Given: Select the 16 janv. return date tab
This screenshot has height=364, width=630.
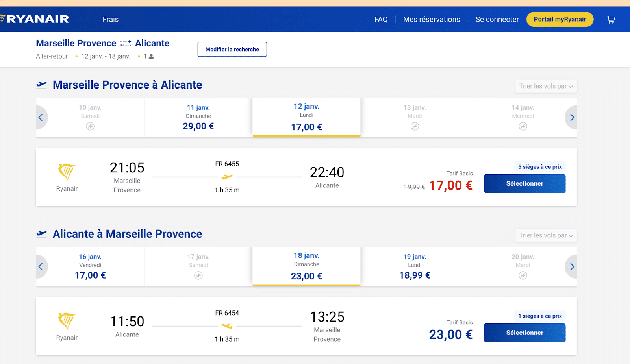Looking at the screenshot, I should click(x=90, y=266).
